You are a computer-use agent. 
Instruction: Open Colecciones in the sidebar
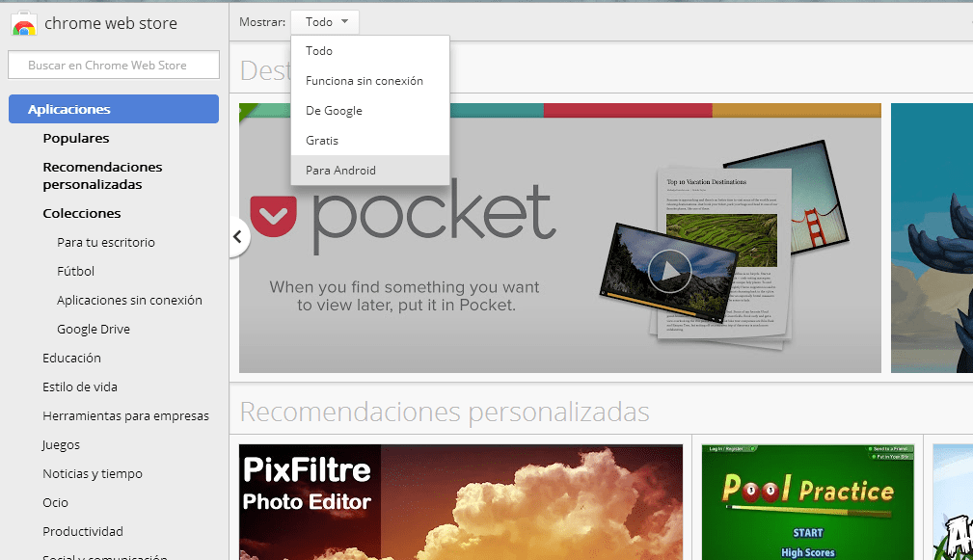pyautogui.click(x=81, y=213)
